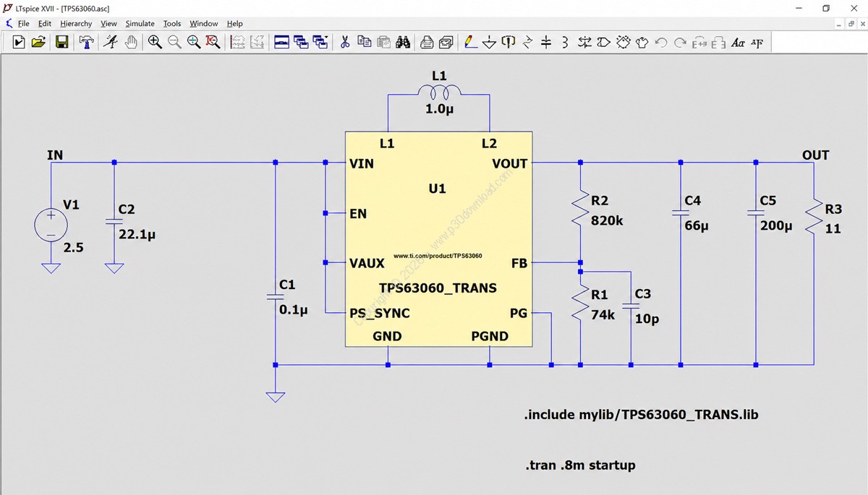Viewport: 868px width, 495px height.
Task: Open the Simulate menu
Action: 140,23
